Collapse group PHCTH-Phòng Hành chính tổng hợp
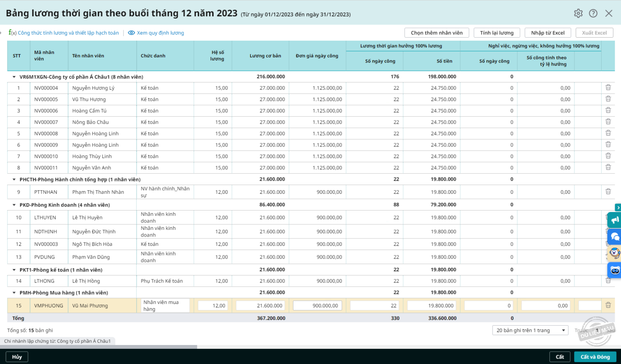 [14, 179]
